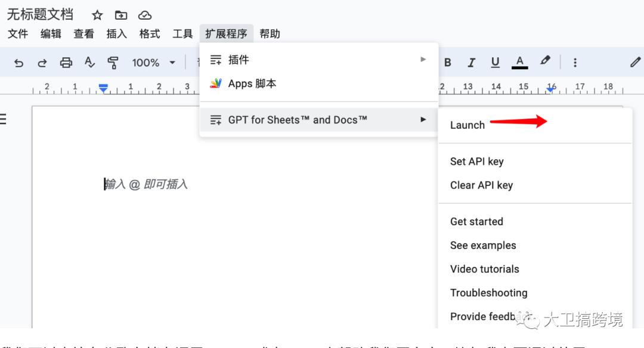This screenshot has height=348, width=644.
Task: Open the toolbar's three-dot overflow menu
Action: 575,63
